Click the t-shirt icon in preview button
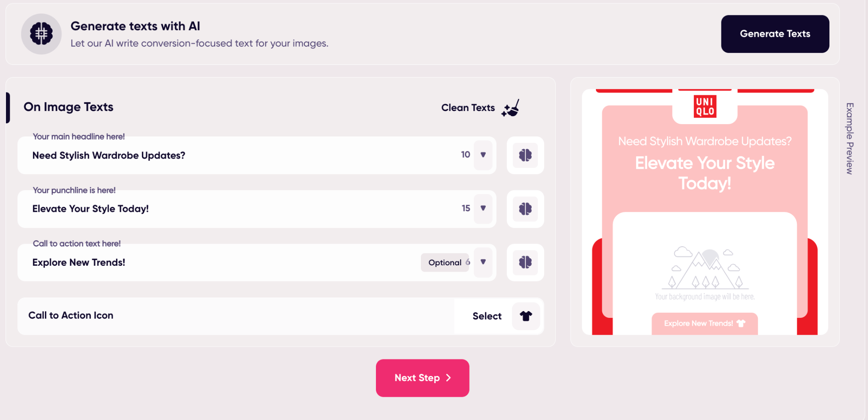868x420 pixels. pyautogui.click(x=741, y=323)
